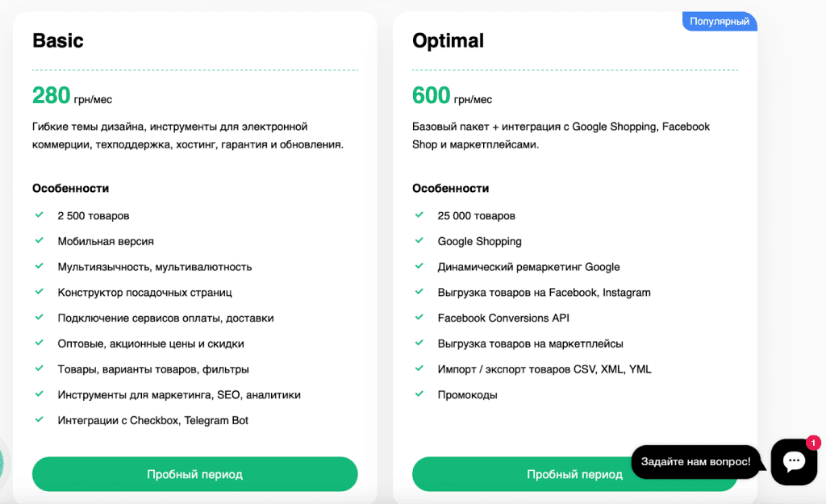The width and height of the screenshot is (826, 504).
Task: Click the Задайте нам вопрос tooltip
Action: click(x=696, y=462)
